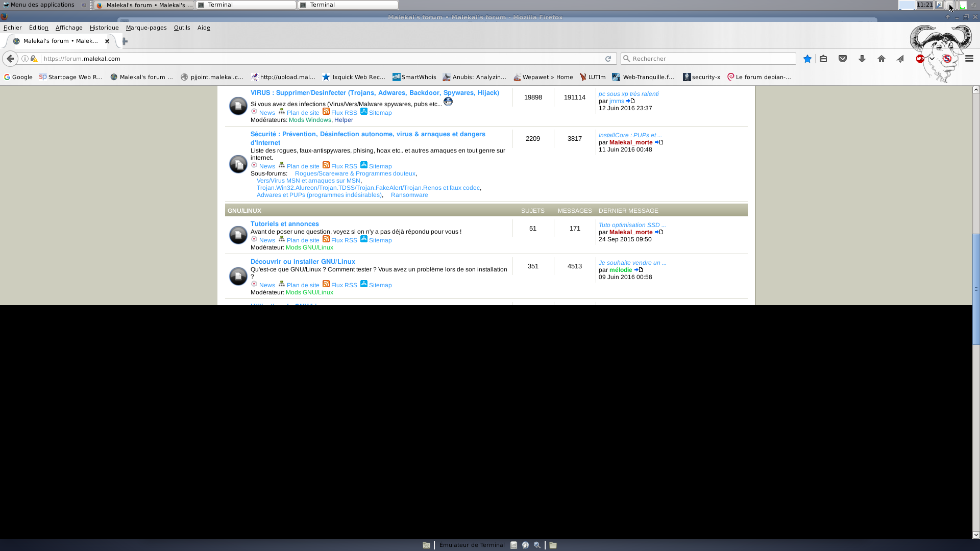Open the Ransomware sub-forum link
980x551 pixels.
409,195
